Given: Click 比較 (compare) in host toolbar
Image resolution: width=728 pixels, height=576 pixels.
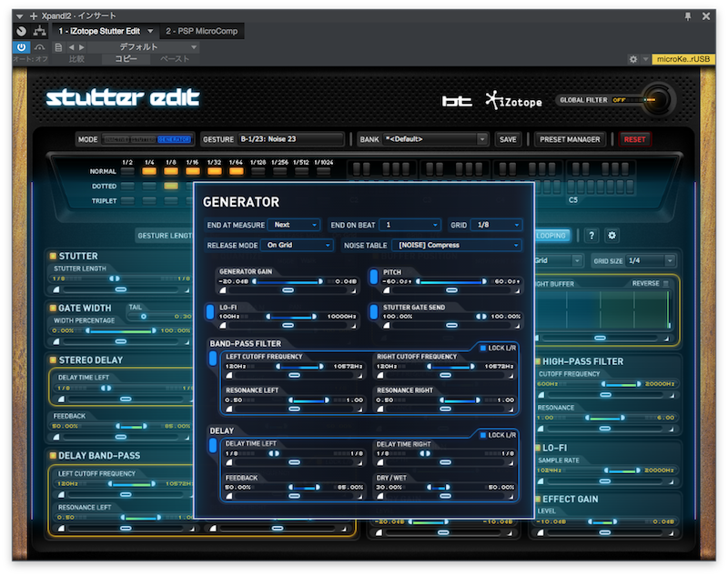Looking at the screenshot, I should coord(76,59).
